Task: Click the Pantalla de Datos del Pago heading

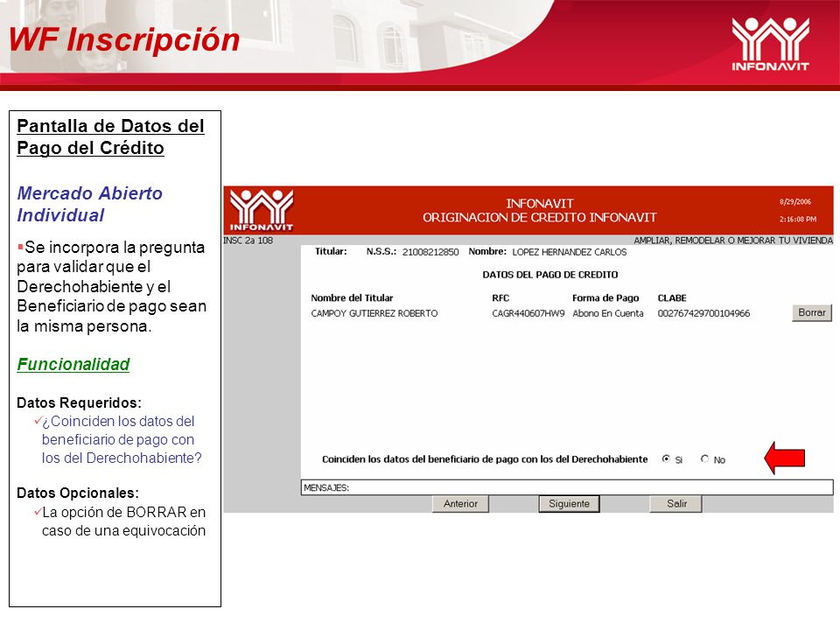Action: coord(110,136)
